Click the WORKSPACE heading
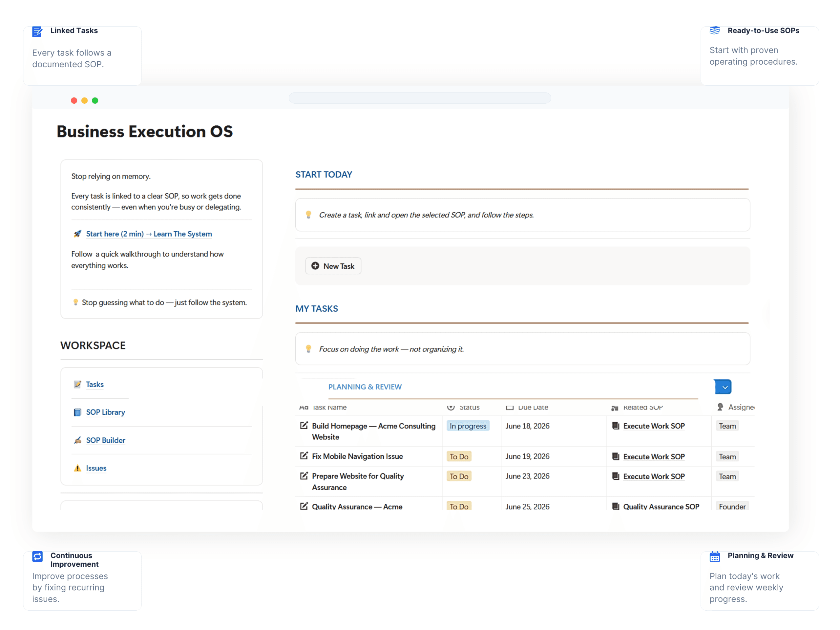840x630 pixels. coord(93,345)
